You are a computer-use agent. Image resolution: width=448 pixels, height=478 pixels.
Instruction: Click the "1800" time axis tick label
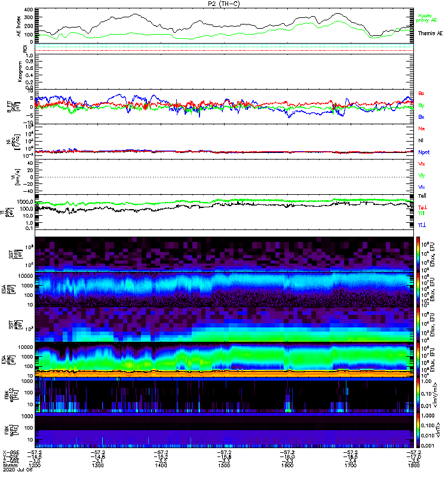tap(413, 465)
